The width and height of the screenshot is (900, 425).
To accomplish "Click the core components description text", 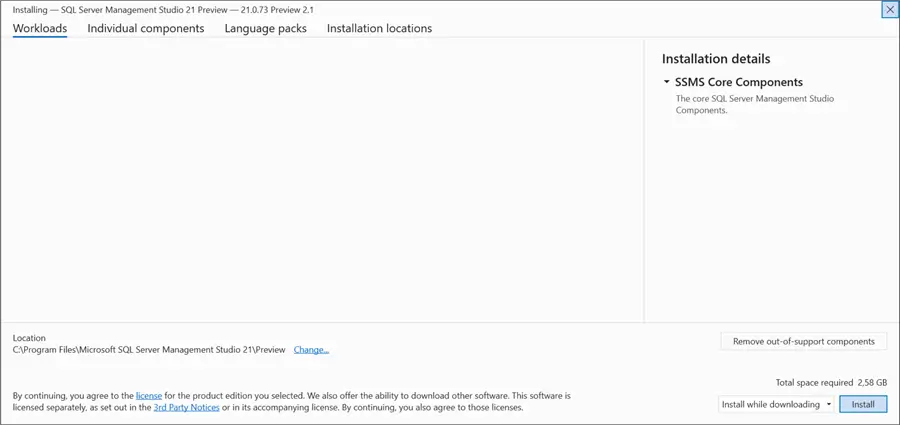I will pos(755,105).
